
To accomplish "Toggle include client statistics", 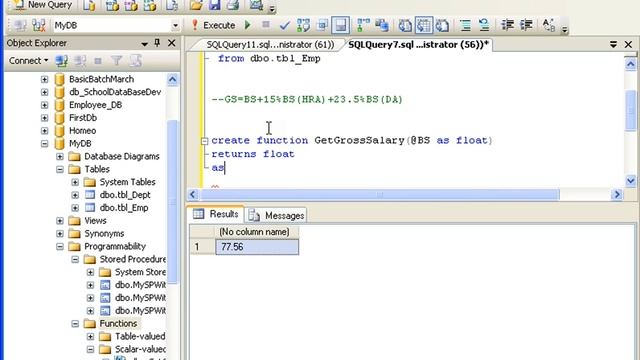I will coord(382,25).
